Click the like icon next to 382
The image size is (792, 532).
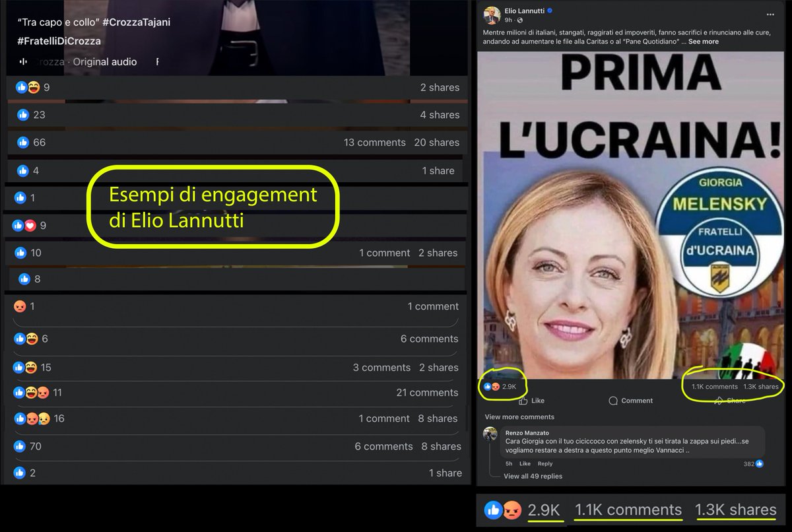tap(759, 464)
